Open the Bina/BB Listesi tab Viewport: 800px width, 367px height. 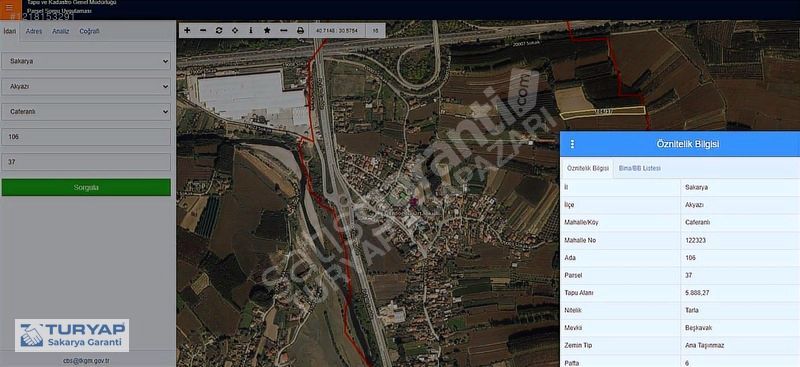(639, 168)
